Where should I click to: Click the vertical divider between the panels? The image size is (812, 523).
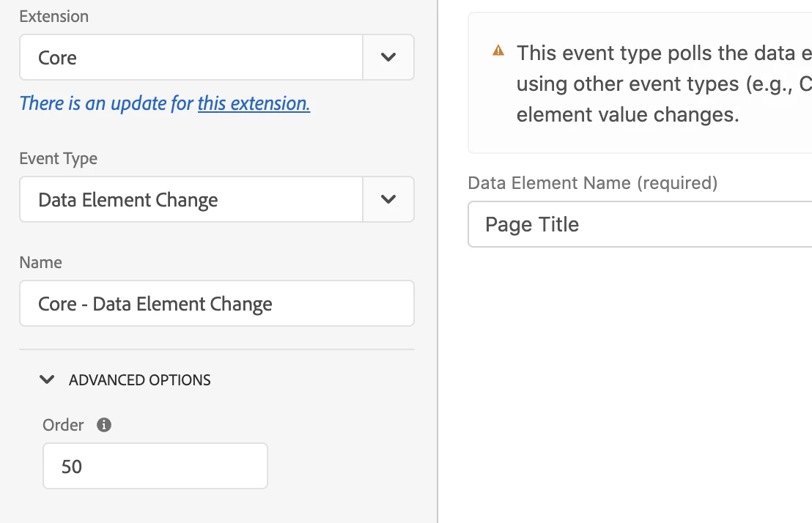tap(438, 293)
